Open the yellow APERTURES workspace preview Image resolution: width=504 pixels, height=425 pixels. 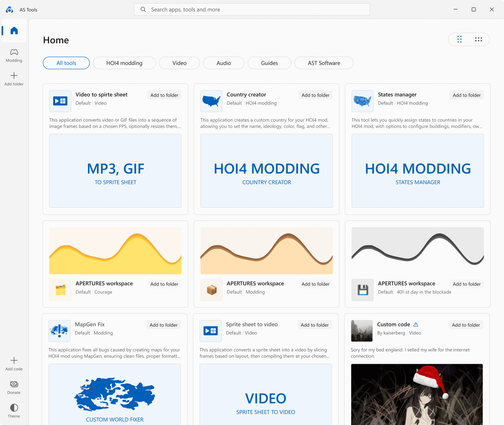pyautogui.click(x=115, y=251)
